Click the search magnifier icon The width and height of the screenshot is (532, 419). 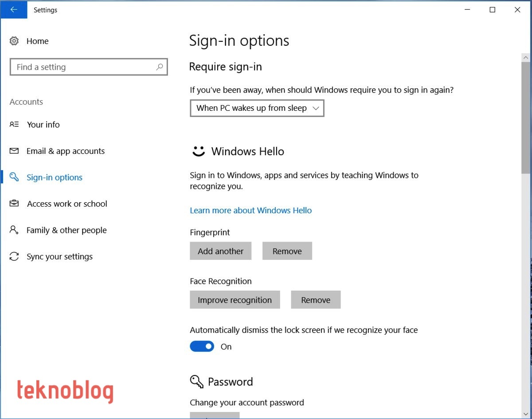(160, 67)
